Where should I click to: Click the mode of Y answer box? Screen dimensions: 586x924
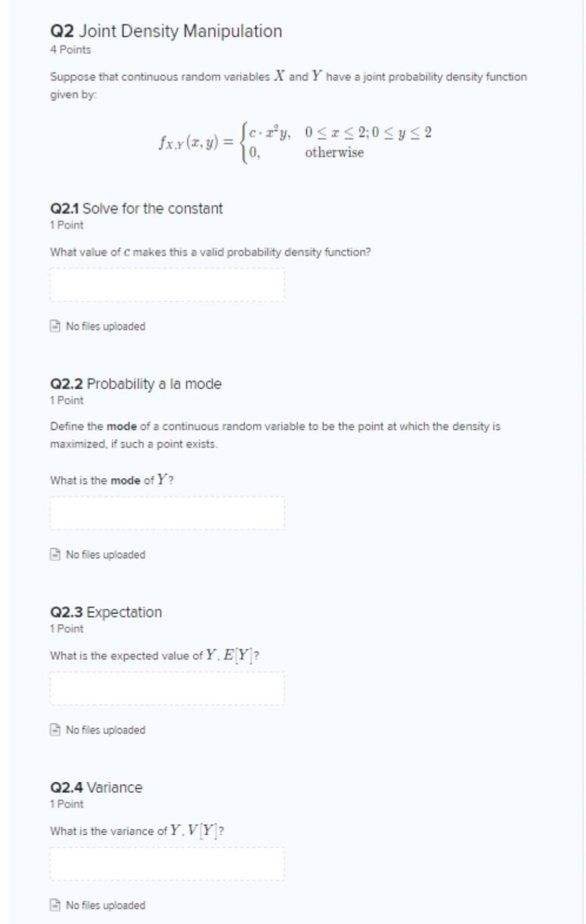coord(167,512)
